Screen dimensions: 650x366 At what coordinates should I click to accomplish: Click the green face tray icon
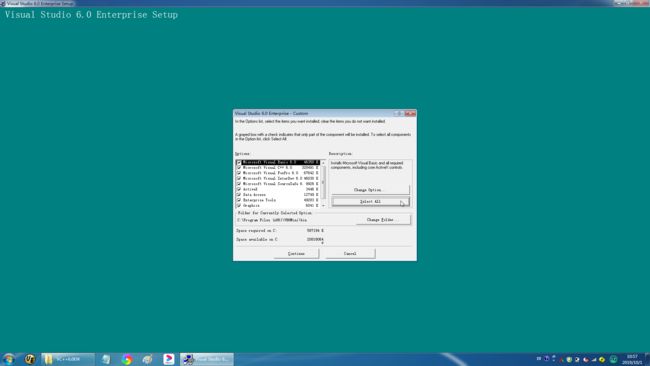(x=614, y=359)
